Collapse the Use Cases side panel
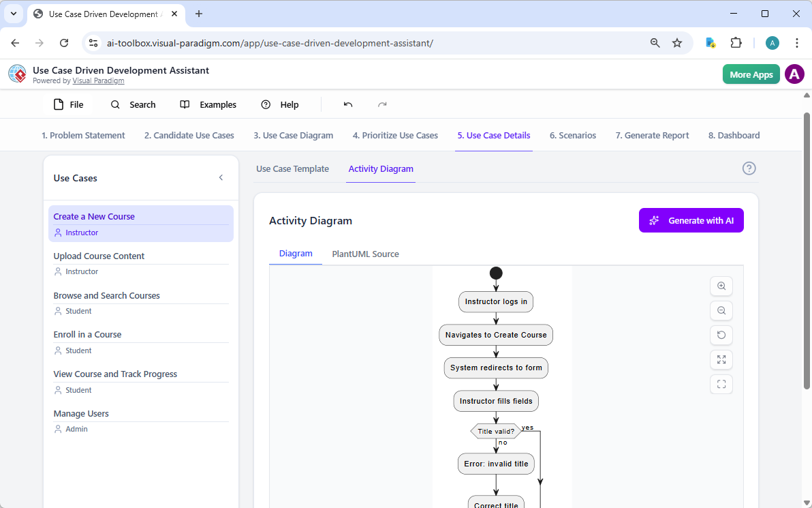The image size is (812, 508). tap(221, 177)
